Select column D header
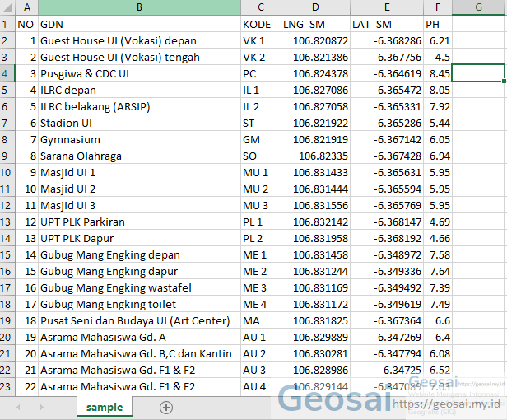Screen dimensions: 507x420 [x=315, y=7]
